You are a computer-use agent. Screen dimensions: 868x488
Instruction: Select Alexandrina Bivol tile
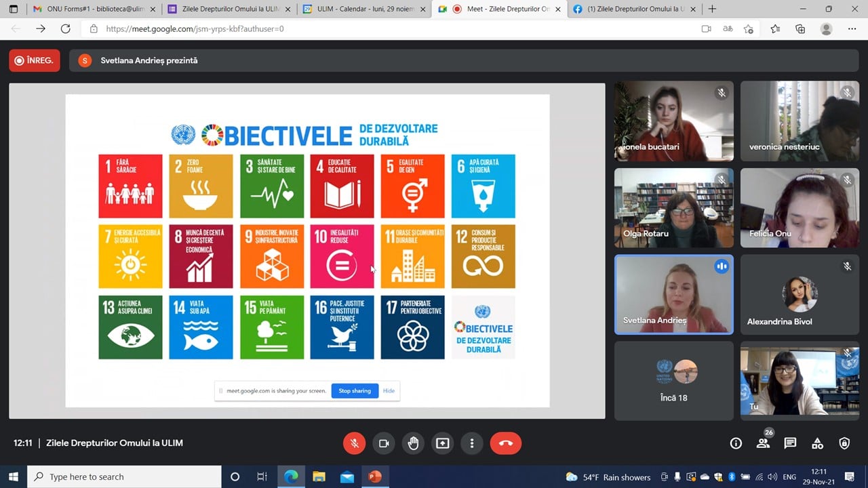click(800, 294)
